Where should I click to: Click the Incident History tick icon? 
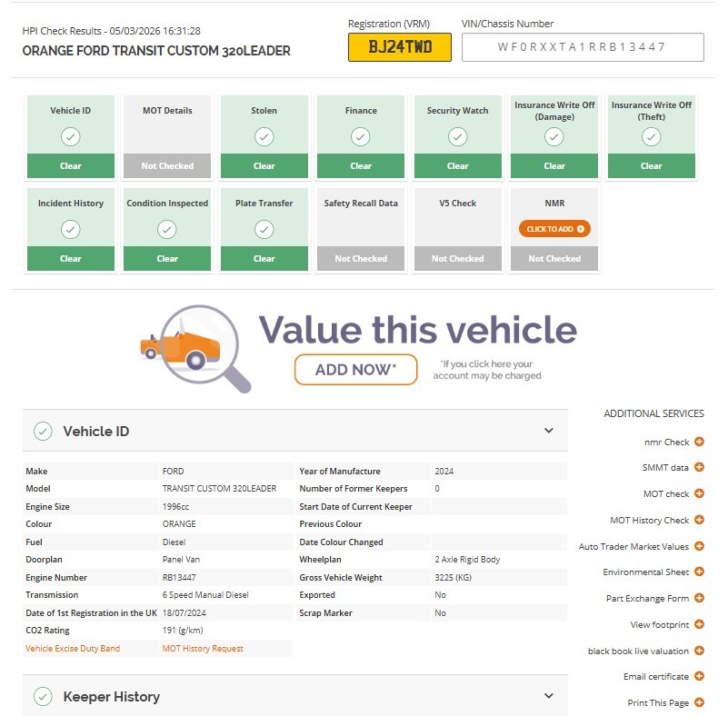coord(70,231)
